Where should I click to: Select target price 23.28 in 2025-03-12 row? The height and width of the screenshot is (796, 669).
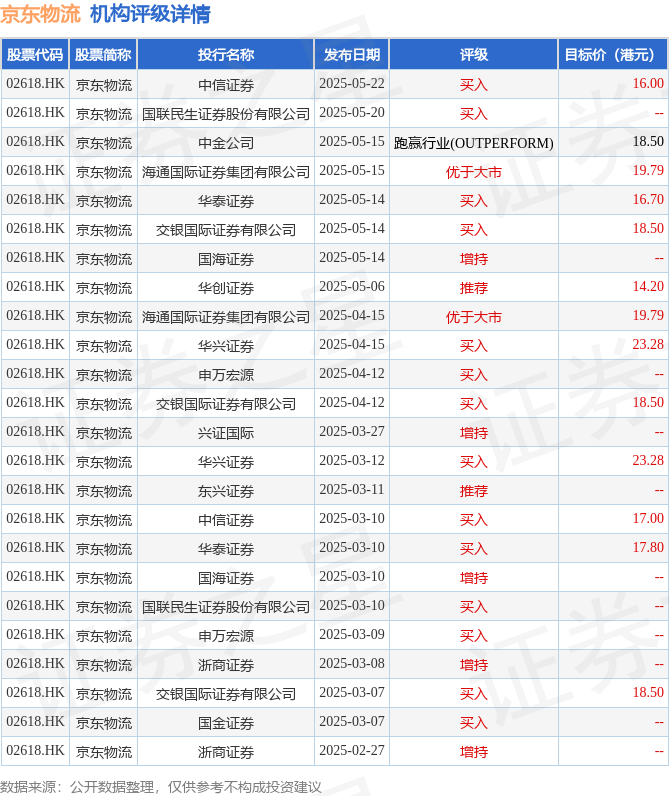tap(648, 460)
